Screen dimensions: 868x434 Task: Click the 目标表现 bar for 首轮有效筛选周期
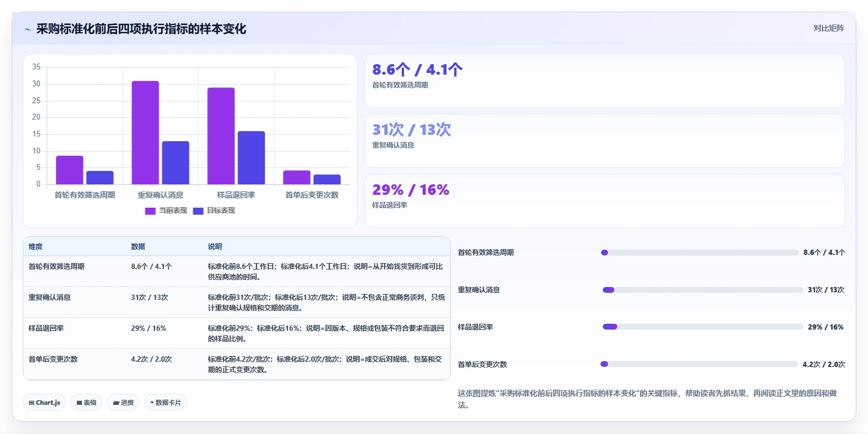100,178
